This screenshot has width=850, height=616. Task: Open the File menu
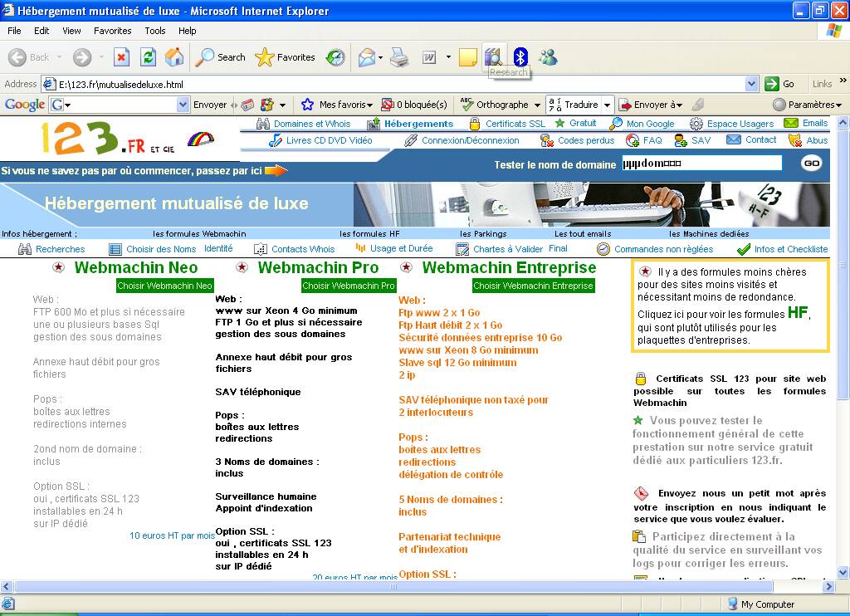14,31
